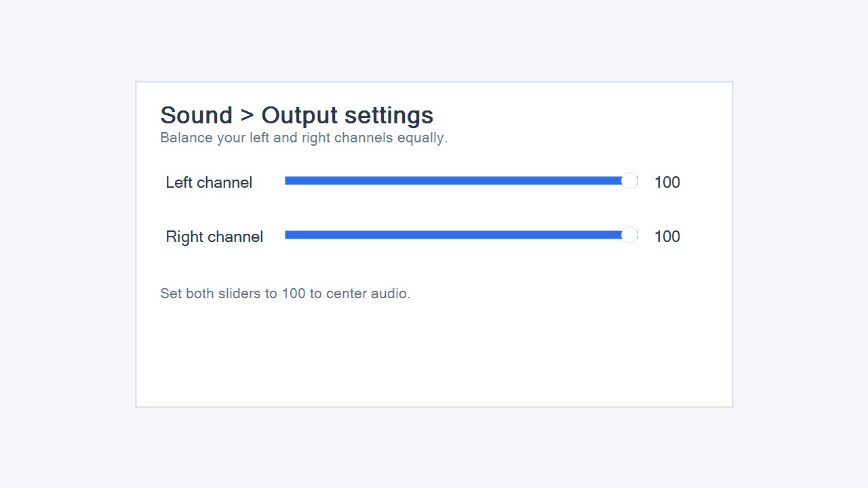Click the breadcrumb separator arrow in the heading
Screen dimensions: 868x488
tap(247, 116)
